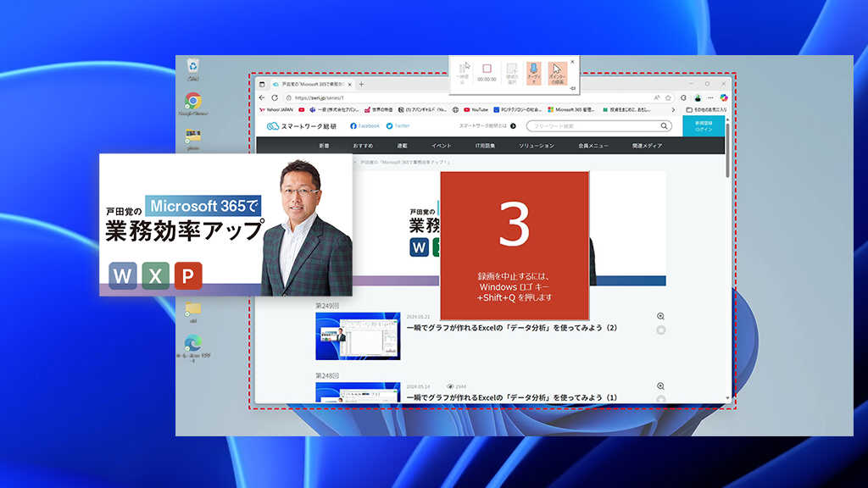Open the イベント navigation menu item
868x488 pixels.
click(441, 146)
